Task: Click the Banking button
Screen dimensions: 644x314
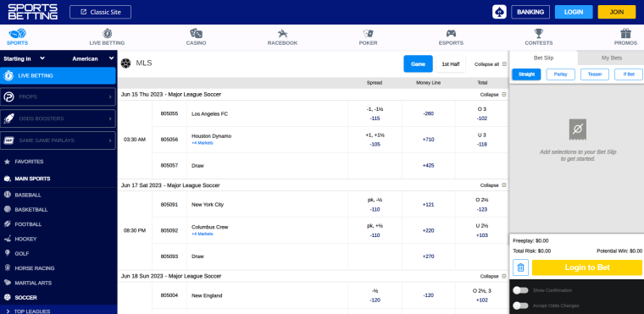Action: pos(530,12)
